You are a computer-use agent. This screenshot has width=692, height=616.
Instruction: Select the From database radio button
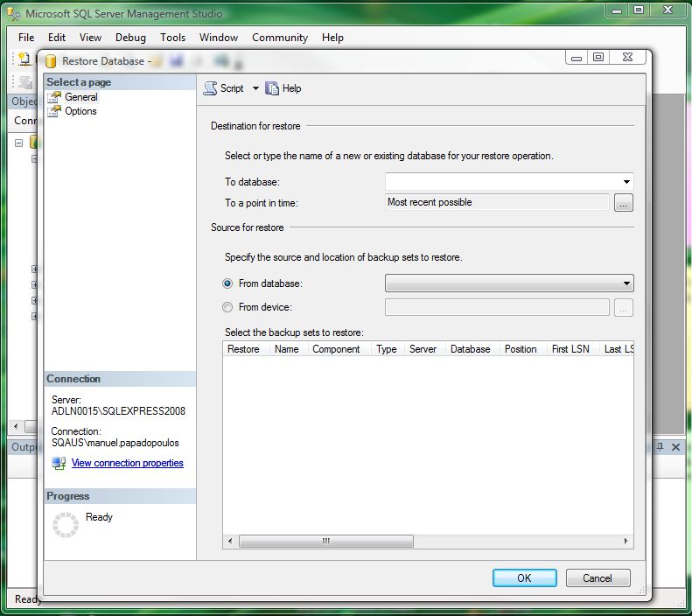click(x=227, y=283)
